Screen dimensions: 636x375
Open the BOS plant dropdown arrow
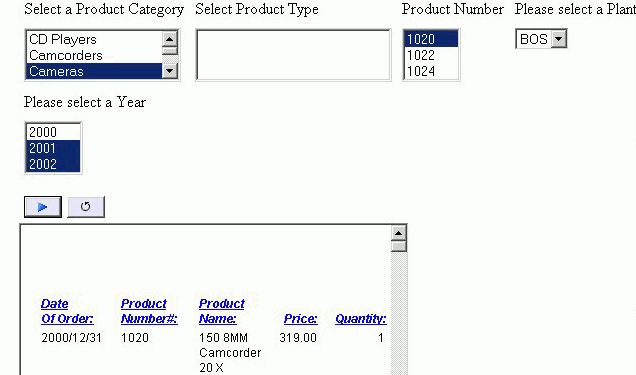559,39
